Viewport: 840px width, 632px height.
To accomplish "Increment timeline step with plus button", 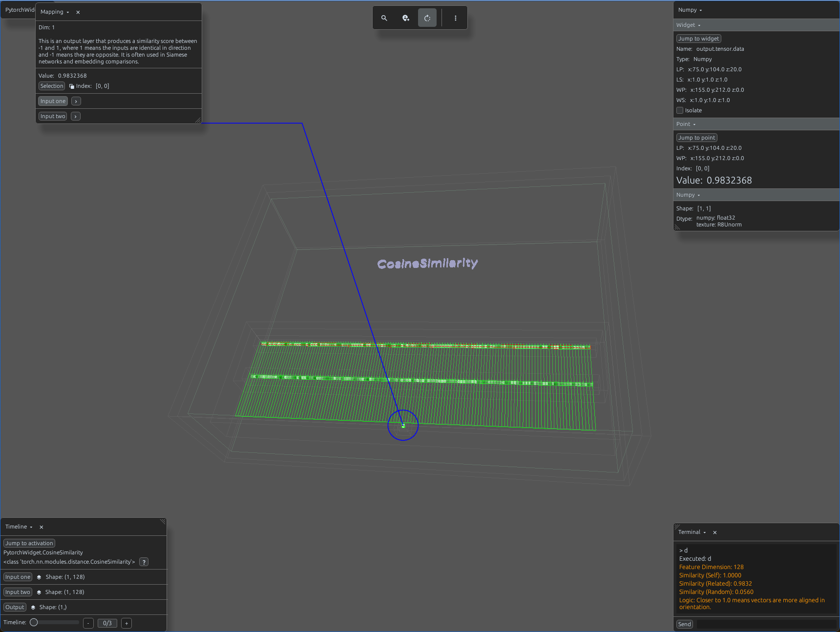I will 126,623.
